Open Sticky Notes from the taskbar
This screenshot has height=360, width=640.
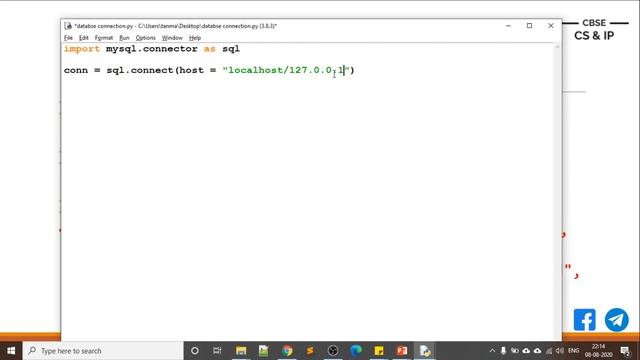(379, 351)
